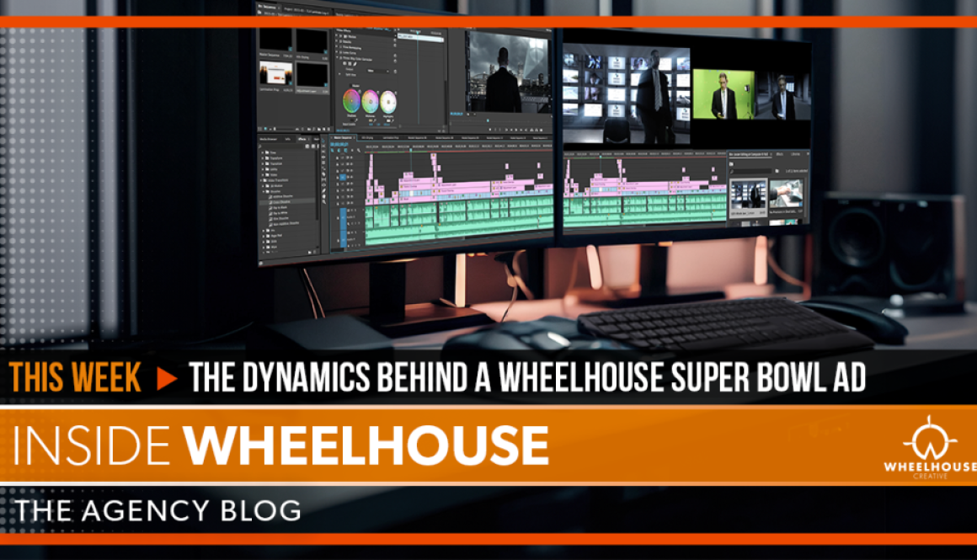
Task: Select the Master Sequence timeline tab
Action: (344, 137)
